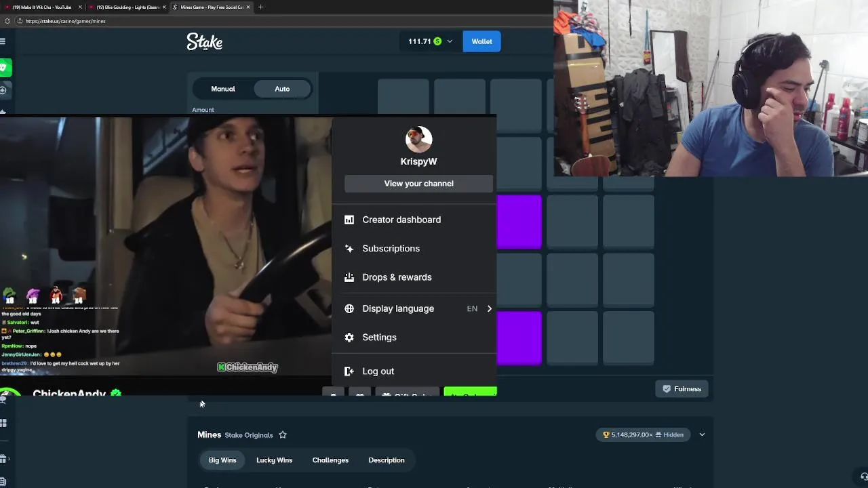
Task: Click the Amount label under Manual
Action: 203,110
